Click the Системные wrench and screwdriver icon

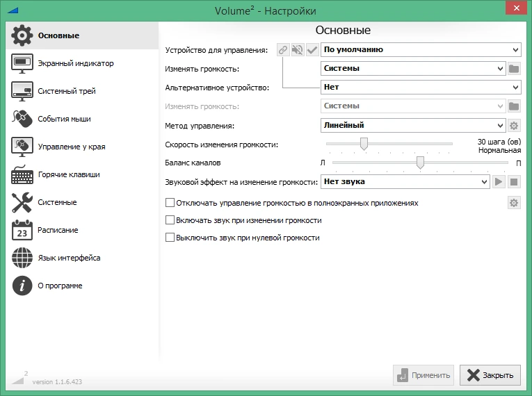(x=22, y=202)
